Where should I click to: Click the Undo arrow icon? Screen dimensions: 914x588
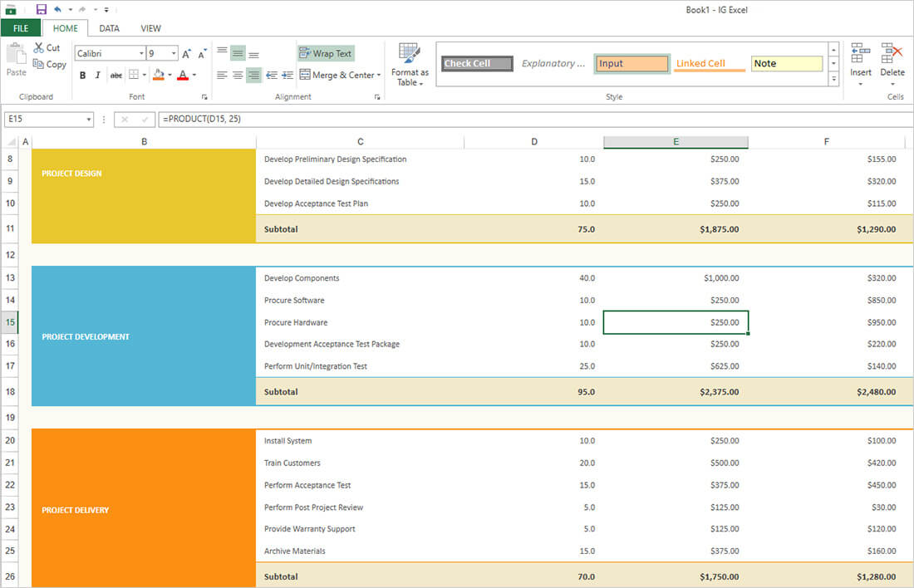click(57, 9)
